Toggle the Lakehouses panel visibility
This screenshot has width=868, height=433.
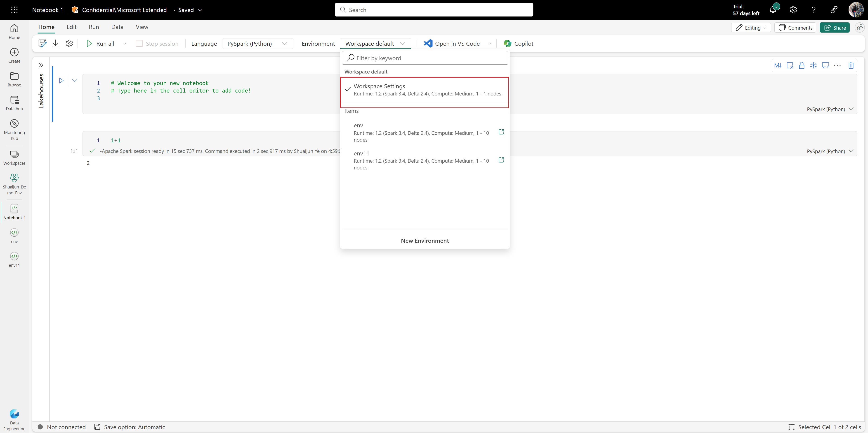[x=40, y=65]
